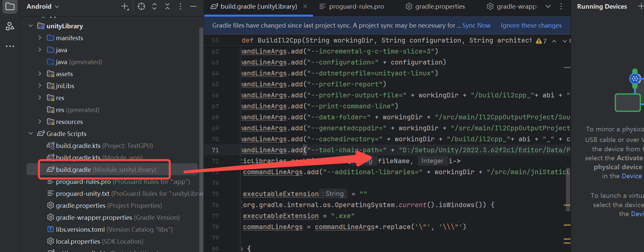Click ': String' inlay hint on line 75
Viewport: 644px width, 252px height.
(x=333, y=194)
